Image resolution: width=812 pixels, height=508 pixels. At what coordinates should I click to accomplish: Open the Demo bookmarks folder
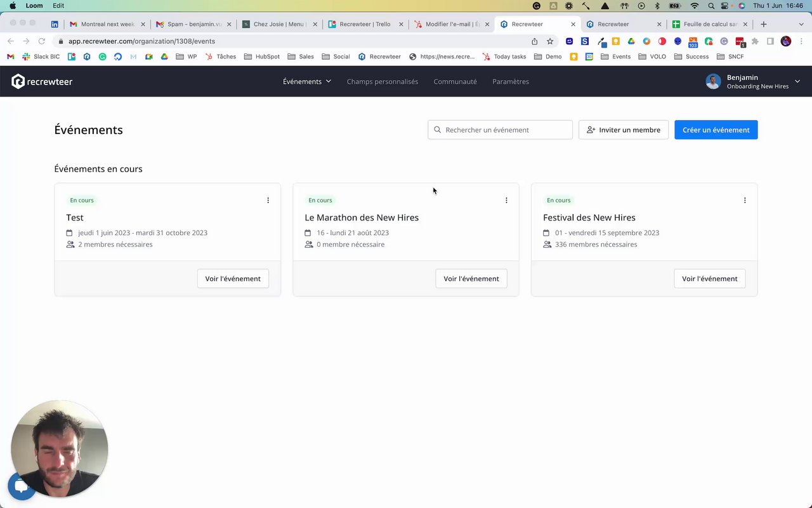[548, 57]
